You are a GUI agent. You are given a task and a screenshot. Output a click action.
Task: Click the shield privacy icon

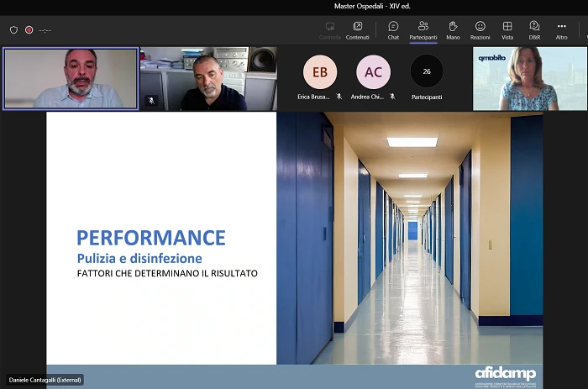(x=13, y=29)
